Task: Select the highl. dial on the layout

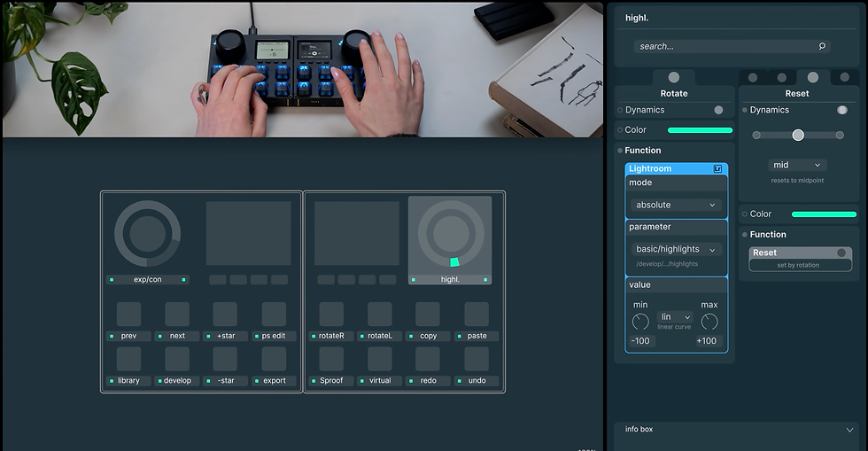Action: pos(451,234)
